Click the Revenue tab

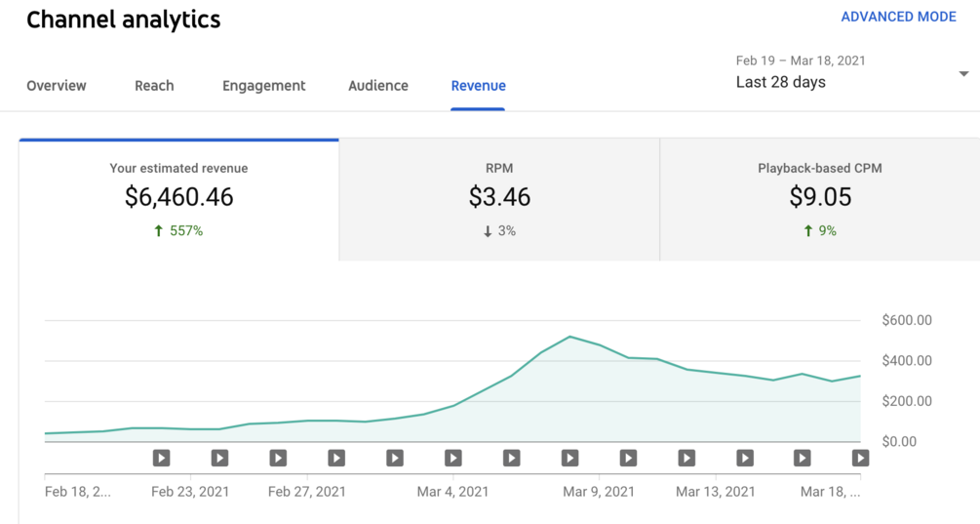pos(478,86)
